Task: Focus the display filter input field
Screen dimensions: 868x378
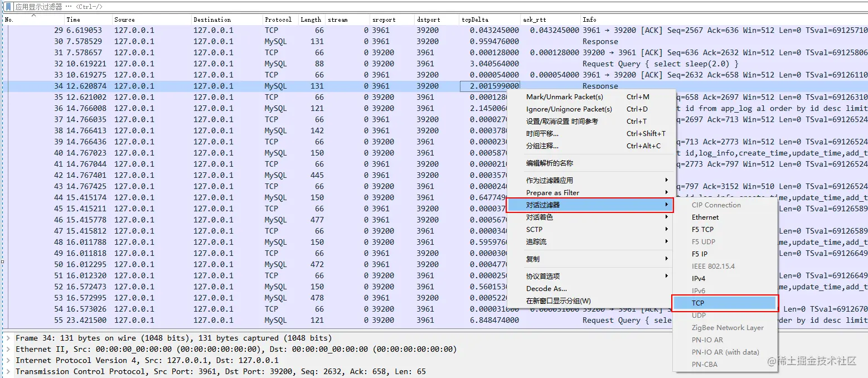Action: [x=439, y=7]
